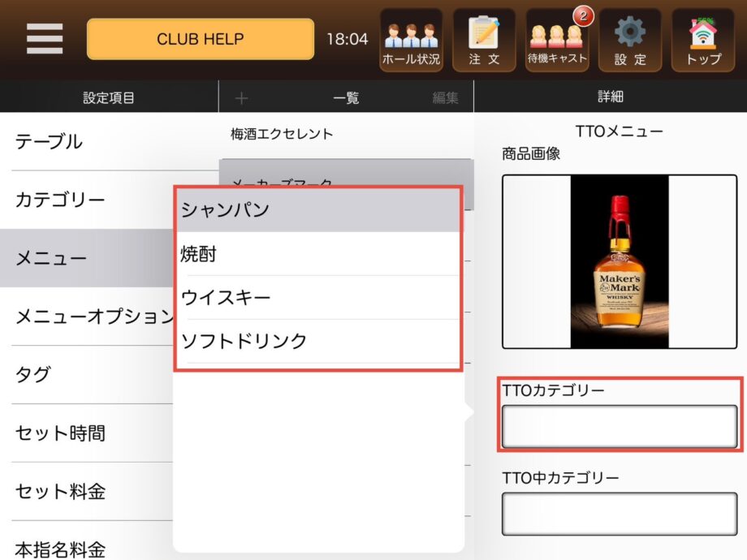Open the 注文 order icon
Screen dimensions: 747x560
pos(484,40)
